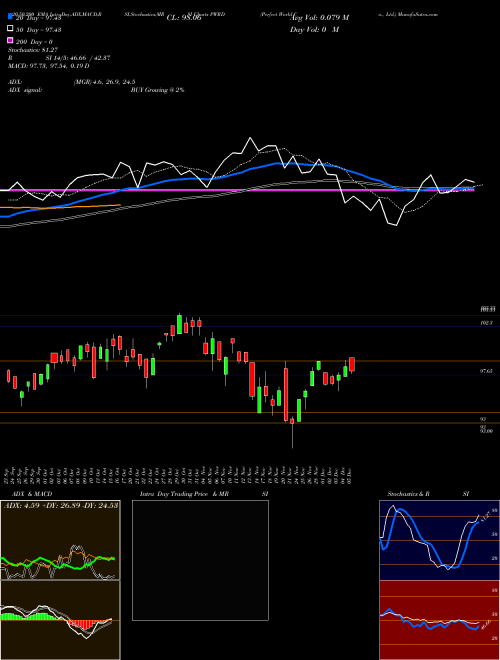The image size is (500, 660).
Task: Select the '200 Day = 0' legend text
Action: (34, 42)
